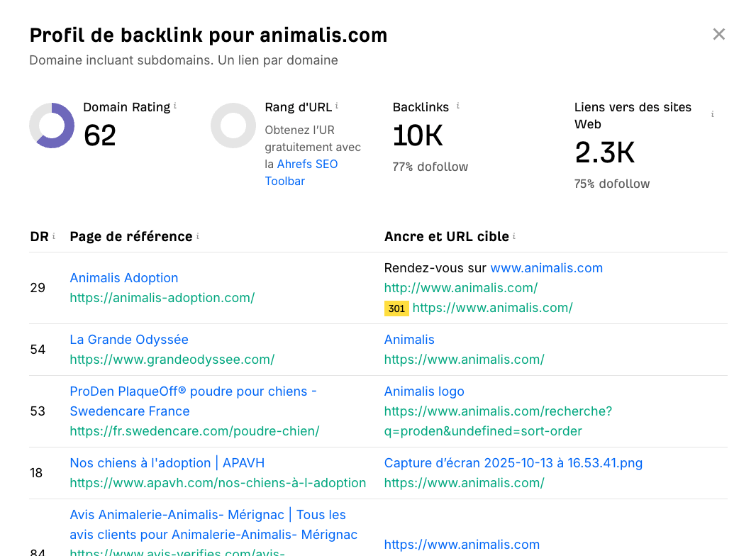The width and height of the screenshot is (756, 556).
Task: Click info icon beside DR column header
Action: [x=54, y=236]
